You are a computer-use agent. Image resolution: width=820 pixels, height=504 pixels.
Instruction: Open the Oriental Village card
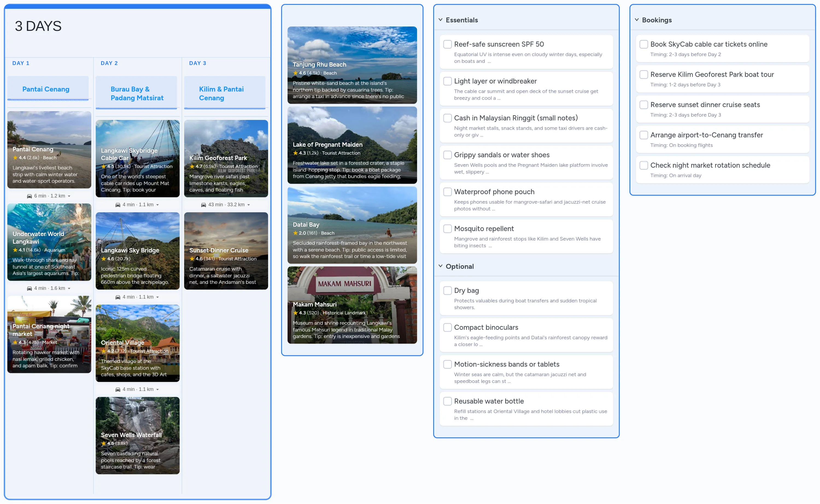pyautogui.click(x=138, y=343)
